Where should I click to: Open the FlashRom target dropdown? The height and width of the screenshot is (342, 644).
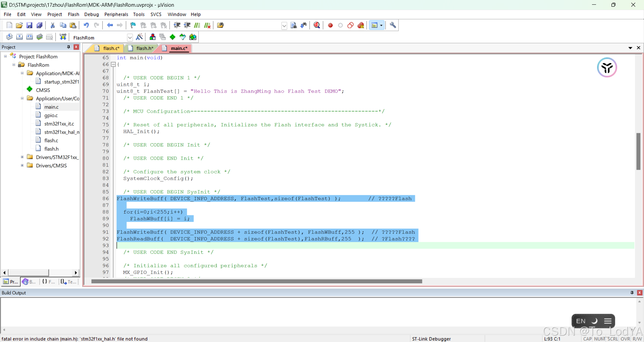pos(130,38)
